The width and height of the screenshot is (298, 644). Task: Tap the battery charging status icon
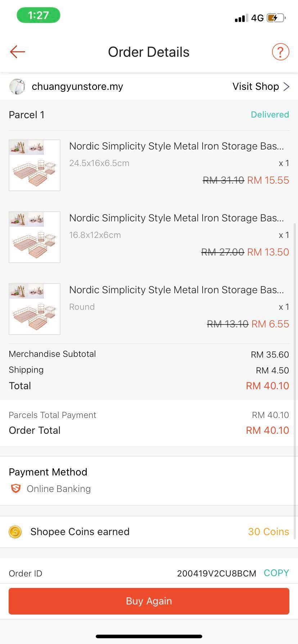(x=276, y=18)
